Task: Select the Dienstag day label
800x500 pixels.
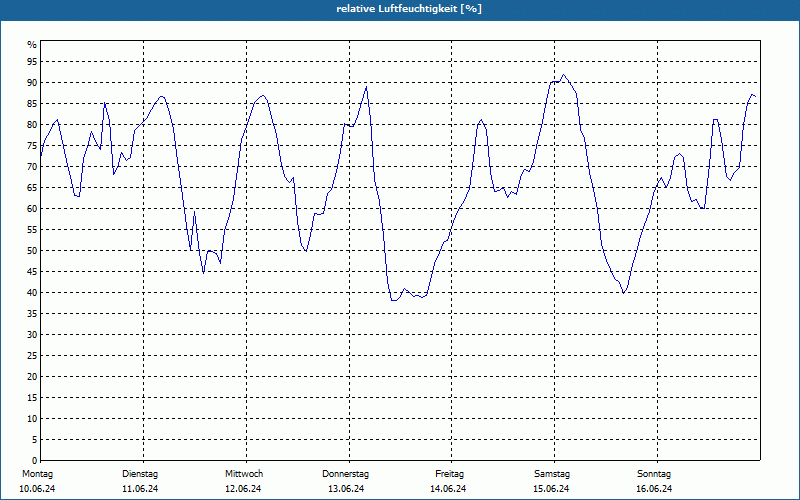Action: pyautogui.click(x=140, y=474)
